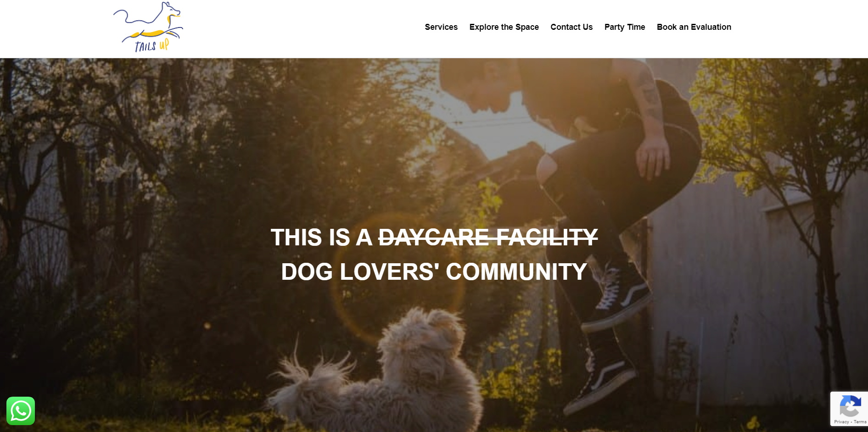Open the Services menu item

(441, 27)
